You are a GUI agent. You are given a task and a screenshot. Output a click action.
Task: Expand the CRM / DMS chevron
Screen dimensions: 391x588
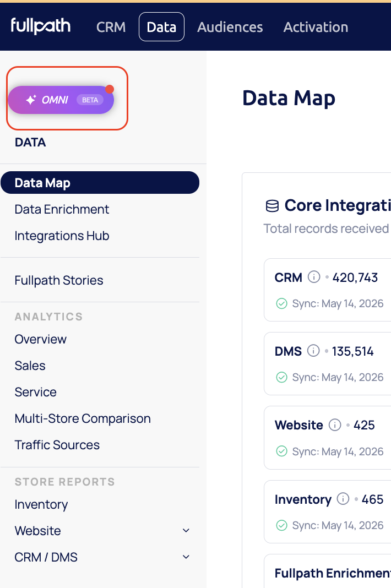point(186,557)
